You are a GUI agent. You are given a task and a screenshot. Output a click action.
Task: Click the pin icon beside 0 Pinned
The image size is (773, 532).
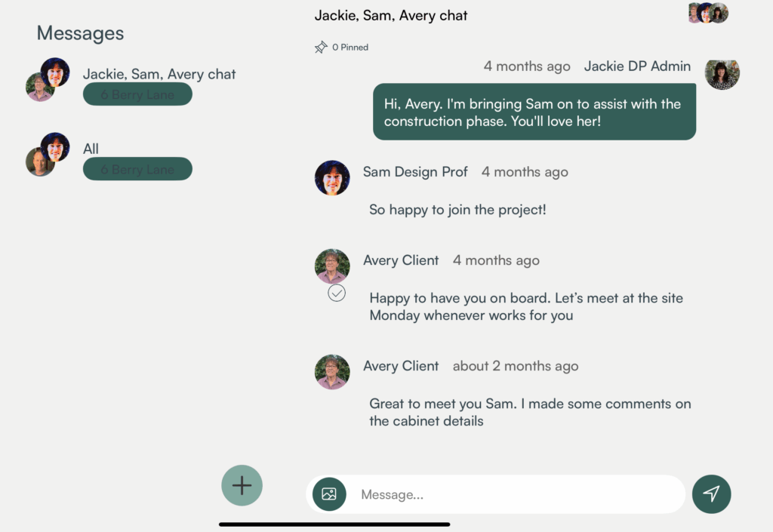(321, 48)
